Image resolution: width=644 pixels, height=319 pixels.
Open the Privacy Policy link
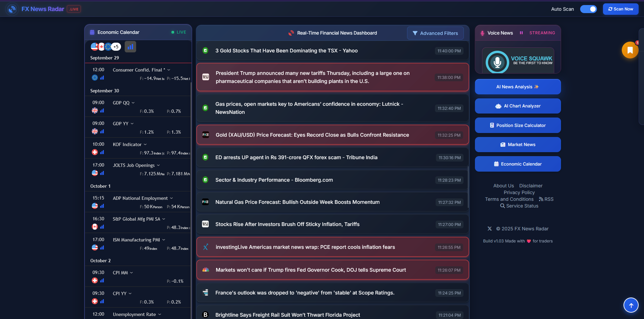click(519, 192)
